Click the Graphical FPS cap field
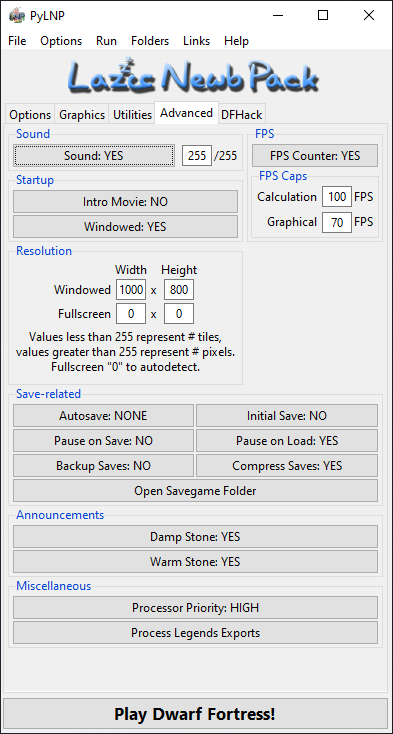This screenshot has height=734, width=393. (x=337, y=222)
